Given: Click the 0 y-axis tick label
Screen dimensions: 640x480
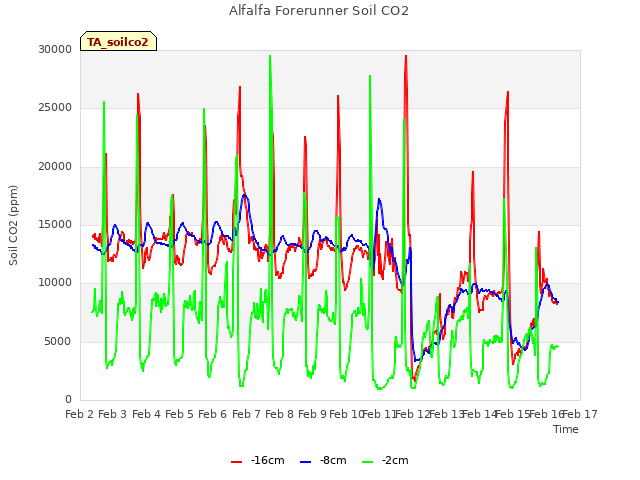Looking at the screenshot, I should tap(69, 400).
